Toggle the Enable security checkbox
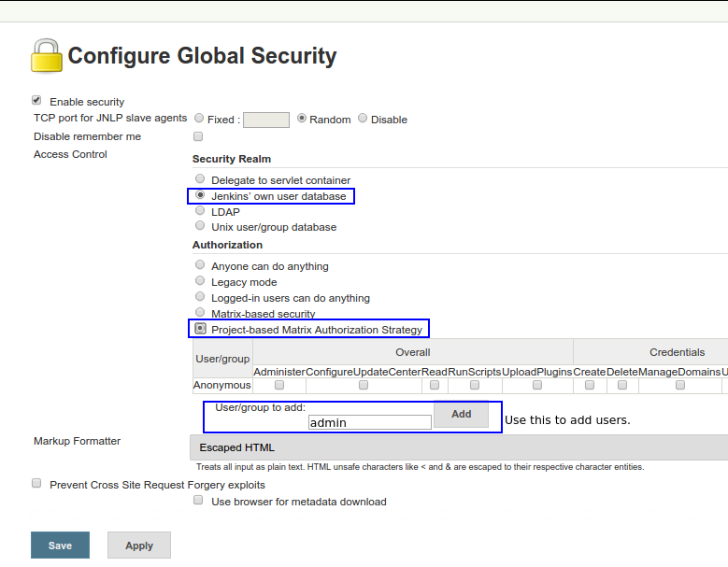The image size is (728, 567). [36, 100]
